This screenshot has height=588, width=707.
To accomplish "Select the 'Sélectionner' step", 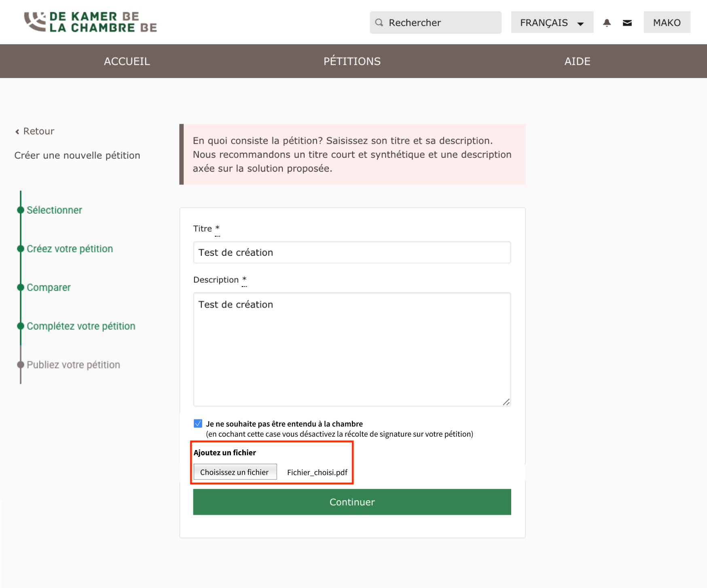I will (x=54, y=210).
